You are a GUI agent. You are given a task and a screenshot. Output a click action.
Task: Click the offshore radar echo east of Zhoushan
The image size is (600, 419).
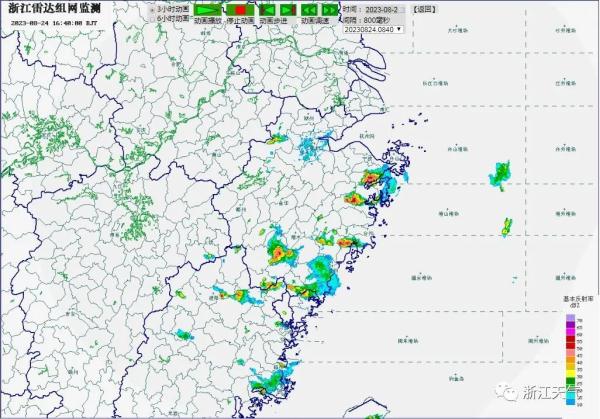[500, 176]
